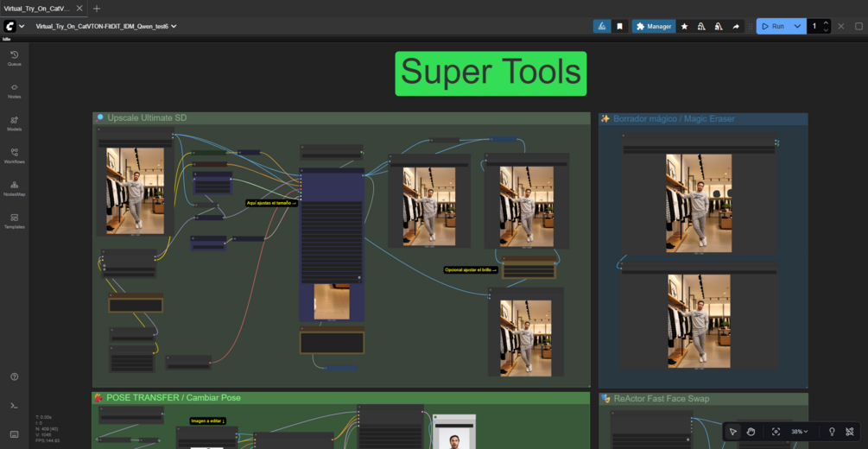Activate select mode arrow tool
This screenshot has height=449, width=868.
pyautogui.click(x=733, y=431)
